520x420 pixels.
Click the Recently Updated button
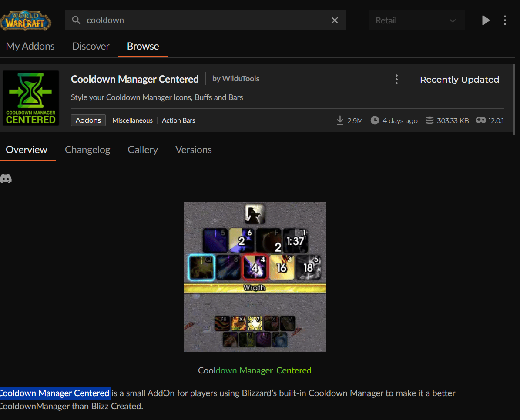(460, 80)
